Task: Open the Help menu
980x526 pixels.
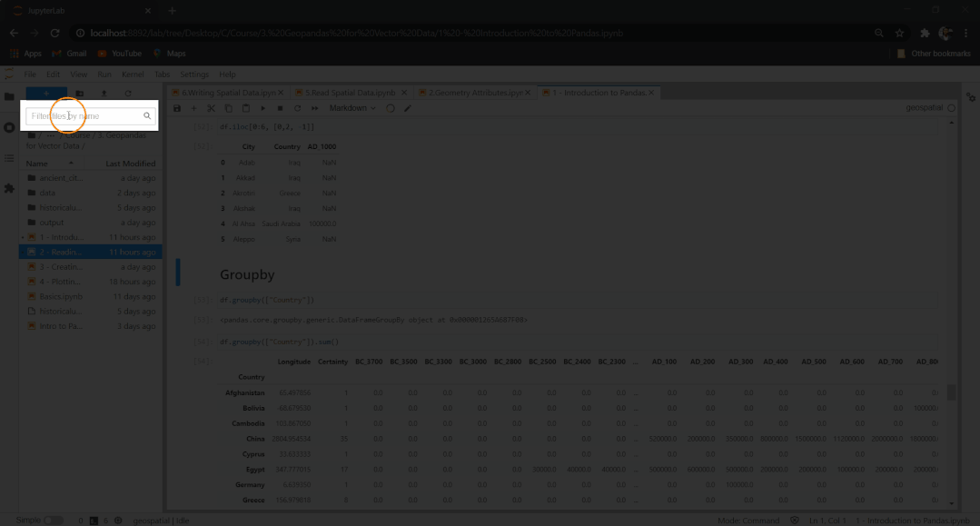Action: [x=227, y=74]
